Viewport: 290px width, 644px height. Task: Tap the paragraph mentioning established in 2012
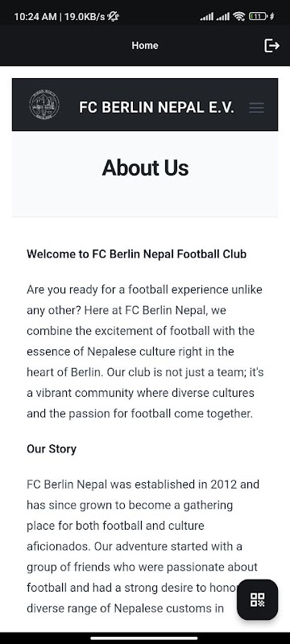pyautogui.click(x=143, y=547)
